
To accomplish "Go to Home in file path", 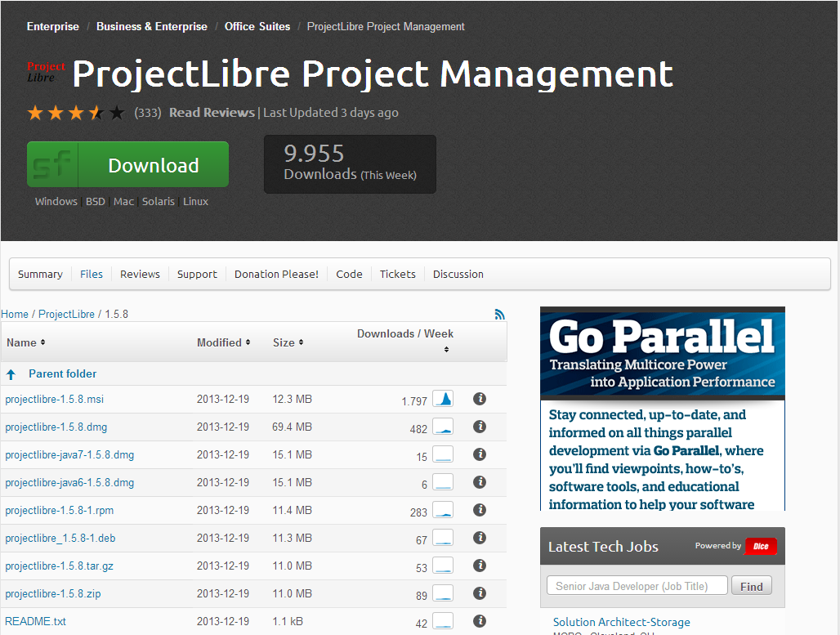I will (x=15, y=314).
